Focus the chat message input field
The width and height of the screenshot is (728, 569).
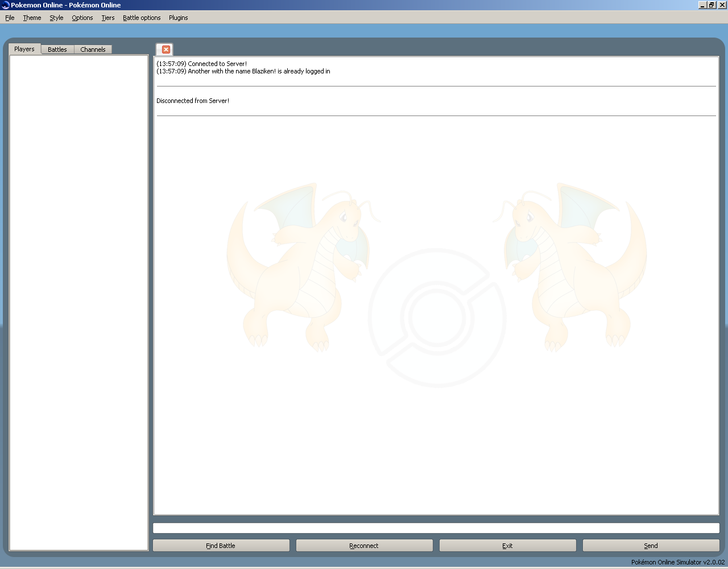(x=436, y=528)
